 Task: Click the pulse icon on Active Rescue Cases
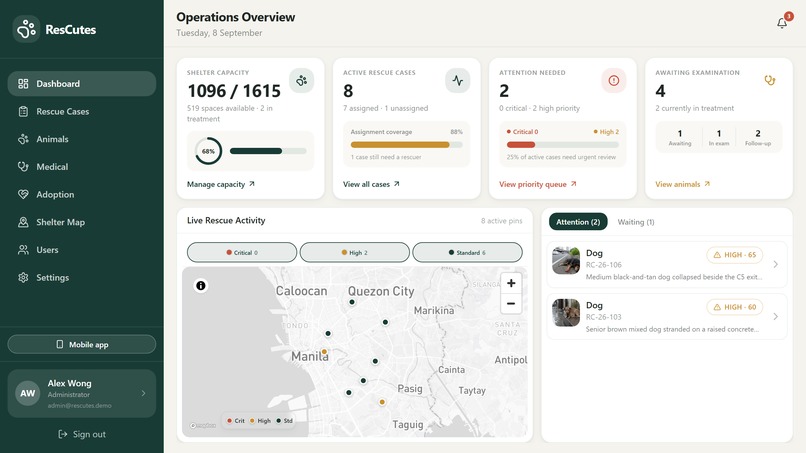pyautogui.click(x=457, y=81)
